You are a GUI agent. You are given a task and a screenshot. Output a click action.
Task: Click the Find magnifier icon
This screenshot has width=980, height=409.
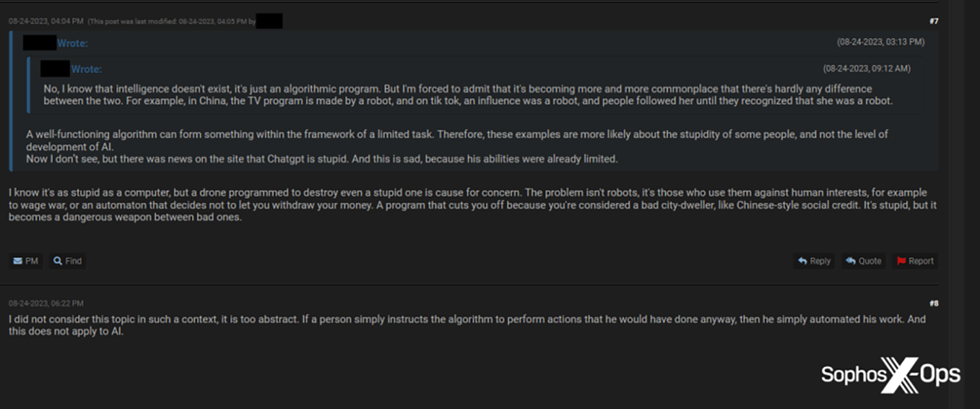point(58,261)
